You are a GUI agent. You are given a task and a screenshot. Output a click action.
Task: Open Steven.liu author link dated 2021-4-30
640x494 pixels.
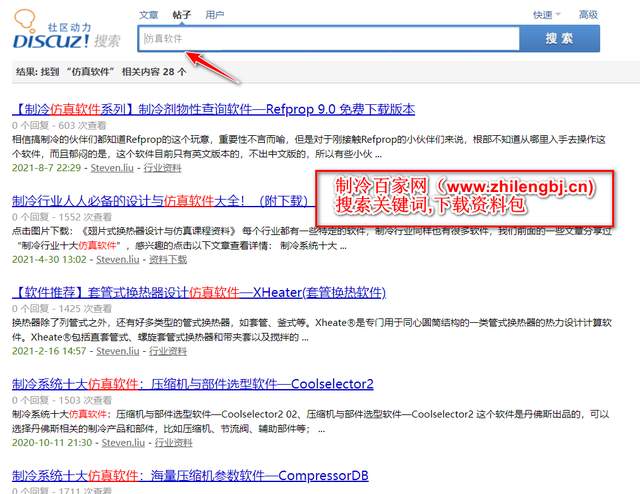point(118,259)
